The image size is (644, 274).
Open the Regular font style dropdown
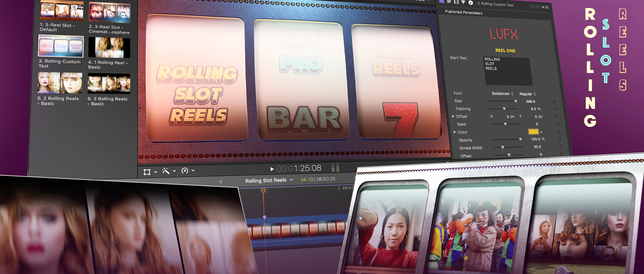[528, 94]
